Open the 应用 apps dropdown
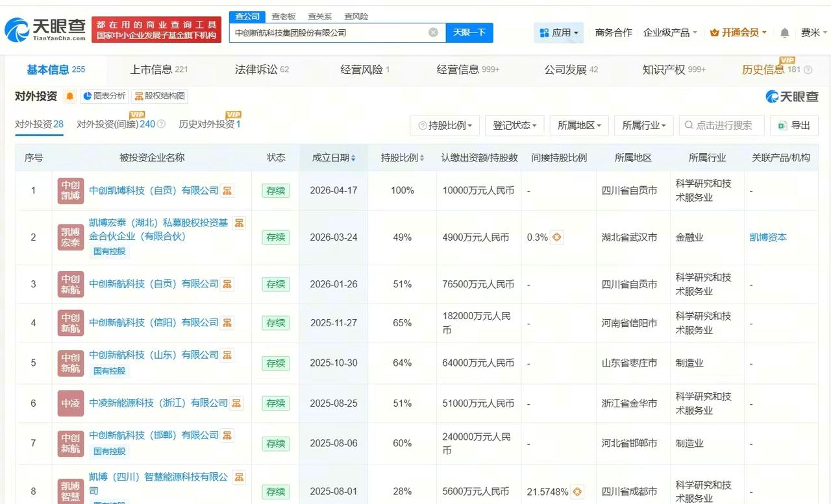This screenshot has width=831, height=504. tap(558, 32)
